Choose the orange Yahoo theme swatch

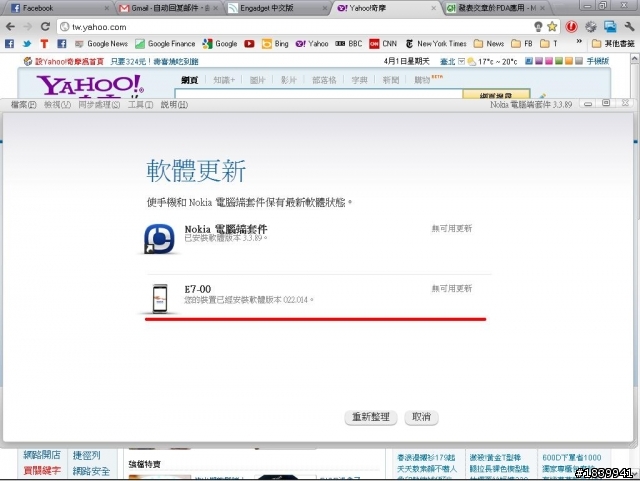569,61
